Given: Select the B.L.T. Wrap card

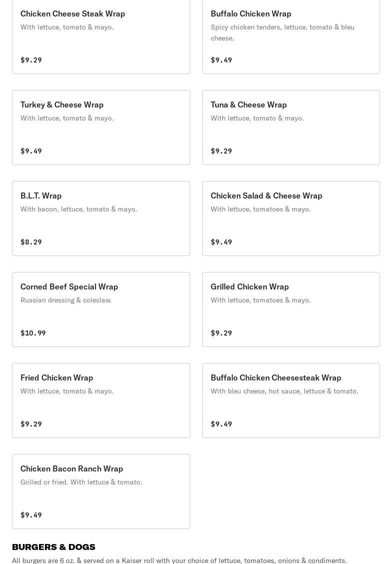Looking at the screenshot, I should pos(101,218).
